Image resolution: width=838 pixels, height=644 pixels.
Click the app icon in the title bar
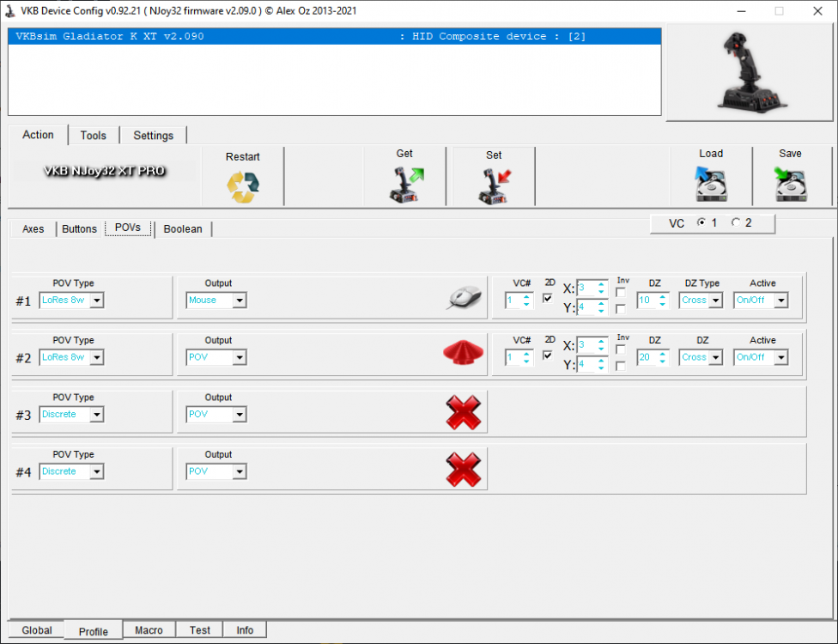pyautogui.click(x=10, y=11)
